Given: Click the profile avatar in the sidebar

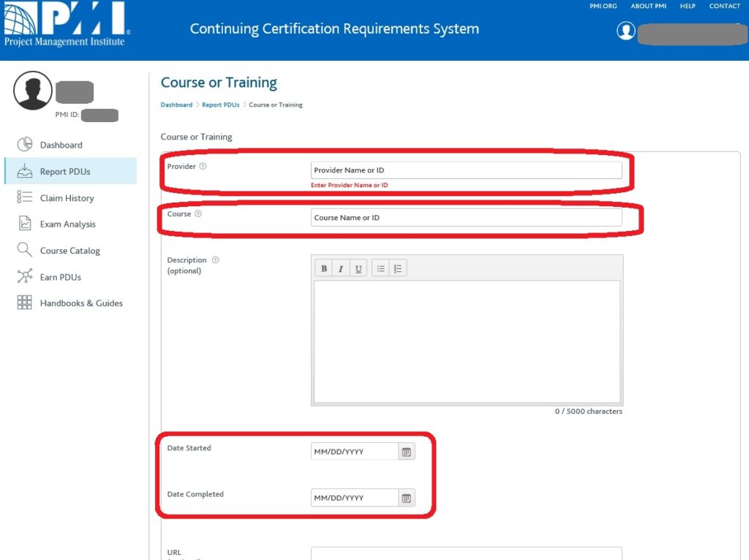Looking at the screenshot, I should 33,91.
